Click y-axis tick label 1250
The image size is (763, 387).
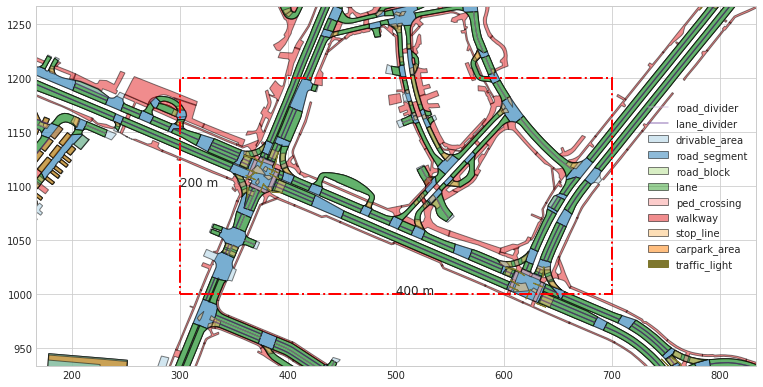point(18,25)
